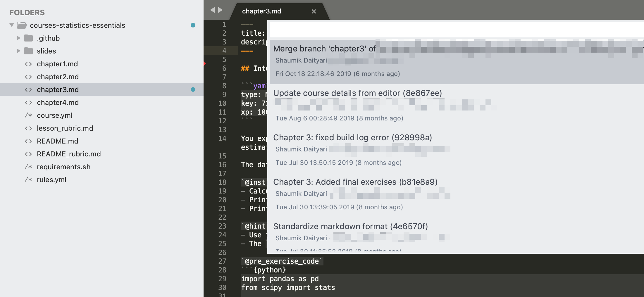Click the code file icon beside chapter1.md
Viewport: 644px width, 297px height.
pos(29,64)
